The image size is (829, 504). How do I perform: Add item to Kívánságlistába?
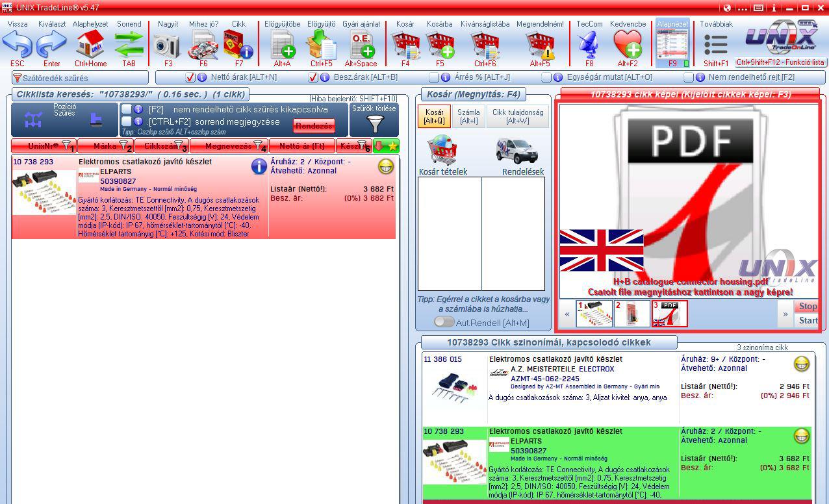coord(485,45)
